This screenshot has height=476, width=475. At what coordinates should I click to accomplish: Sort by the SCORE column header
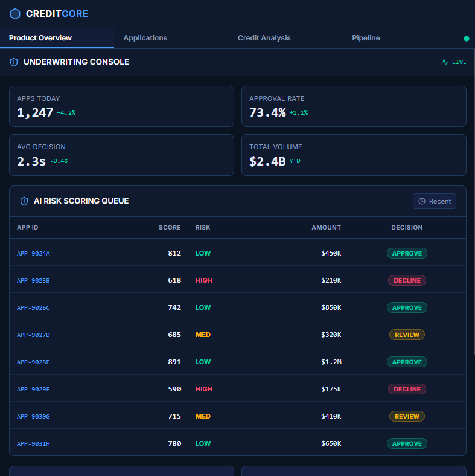(x=170, y=228)
